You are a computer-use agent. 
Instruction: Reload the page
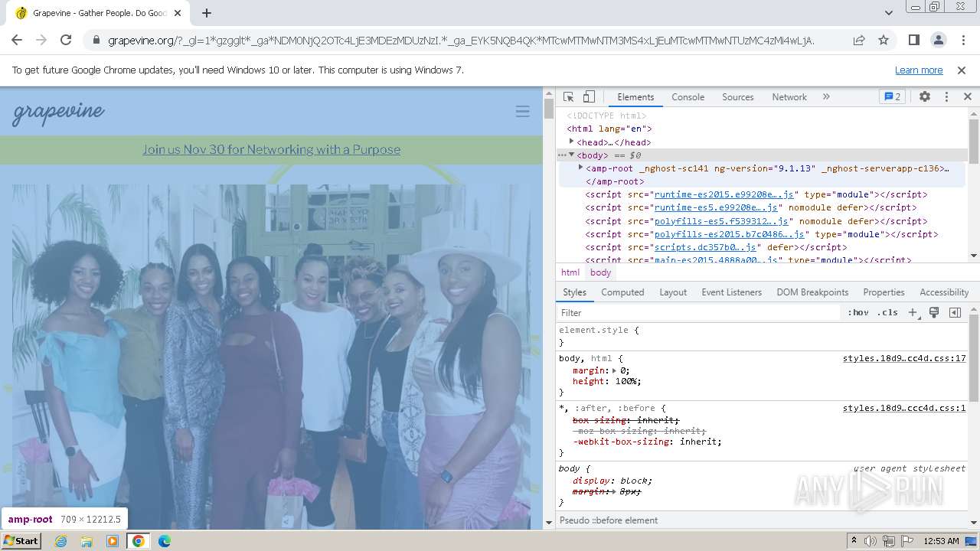click(x=66, y=40)
